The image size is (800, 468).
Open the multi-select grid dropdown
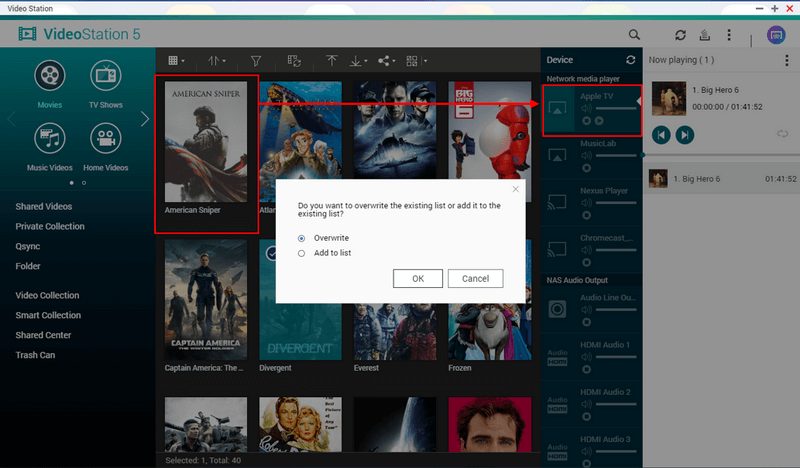click(416, 61)
